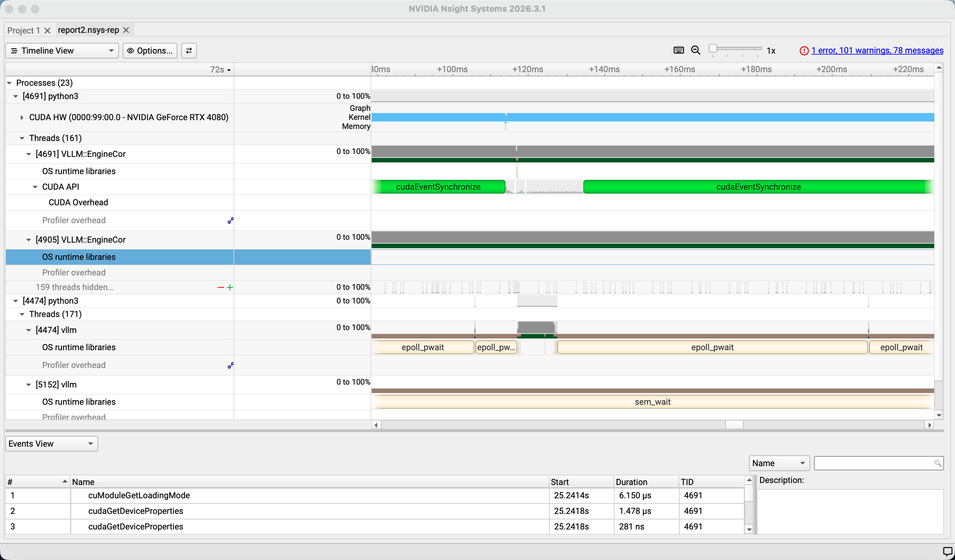The image size is (955, 560).
Task: Collapse the [4905] VLLM::EngineCor thread
Action: point(29,240)
